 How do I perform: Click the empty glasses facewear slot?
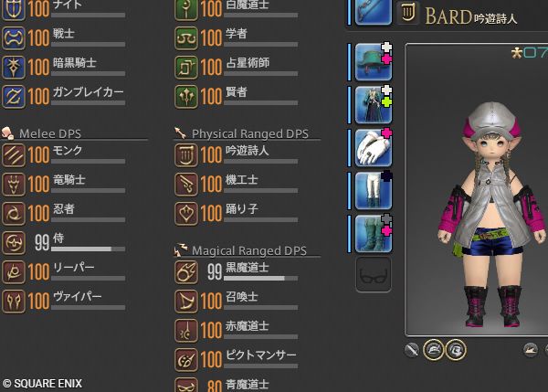(x=374, y=274)
